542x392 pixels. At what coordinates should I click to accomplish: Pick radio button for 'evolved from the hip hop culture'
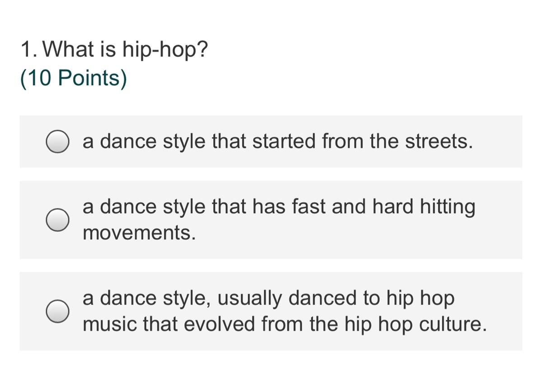click(x=57, y=311)
